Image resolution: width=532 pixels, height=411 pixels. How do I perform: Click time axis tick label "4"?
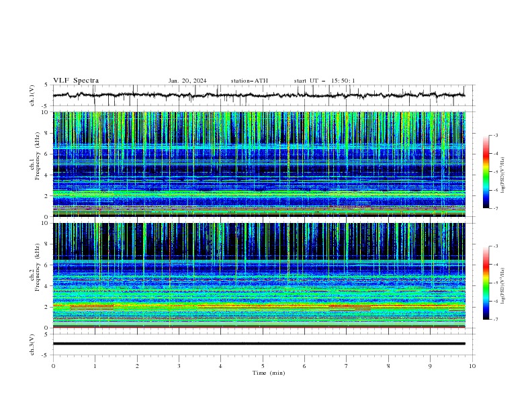click(x=220, y=366)
